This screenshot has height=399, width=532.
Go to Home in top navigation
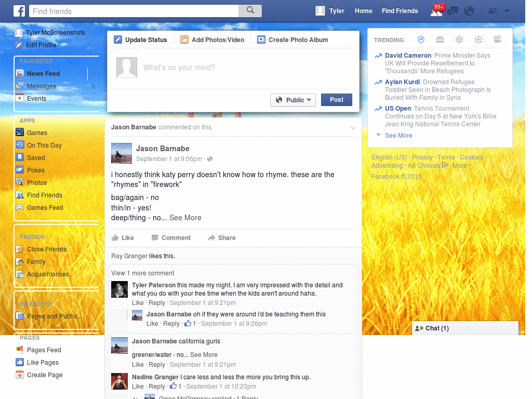(x=363, y=11)
